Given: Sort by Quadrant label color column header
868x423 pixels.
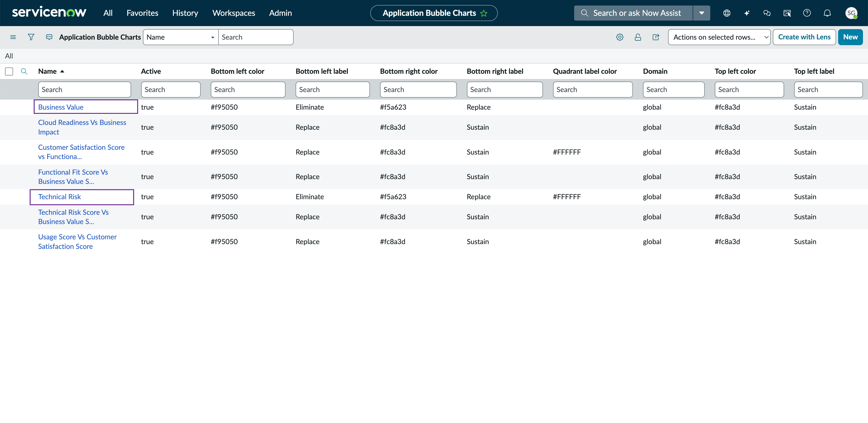Looking at the screenshot, I should [x=585, y=71].
